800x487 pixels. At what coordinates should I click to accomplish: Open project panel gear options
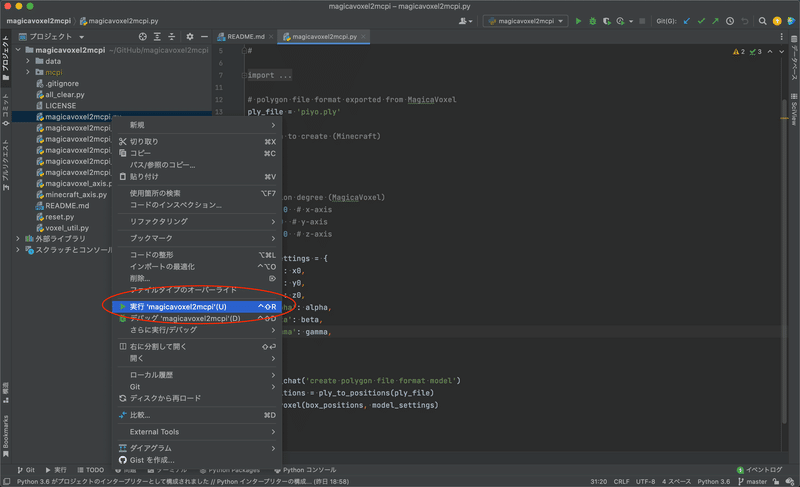click(x=190, y=37)
